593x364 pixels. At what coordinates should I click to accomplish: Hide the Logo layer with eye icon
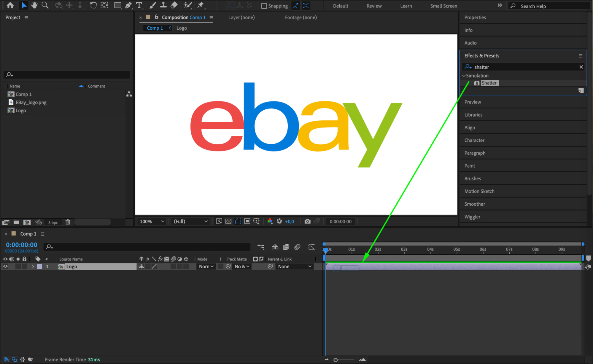(x=5, y=266)
